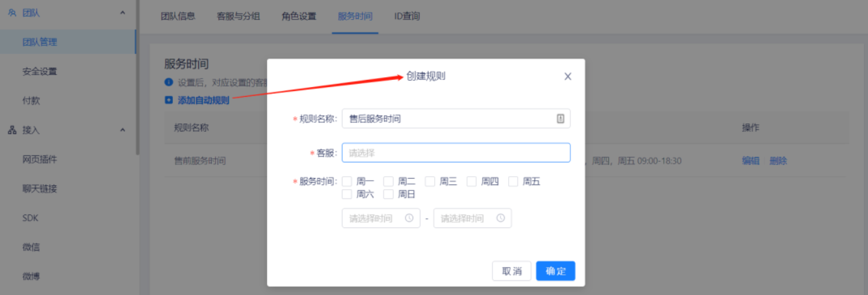Click the blue info icon under 服务时间

169,83
